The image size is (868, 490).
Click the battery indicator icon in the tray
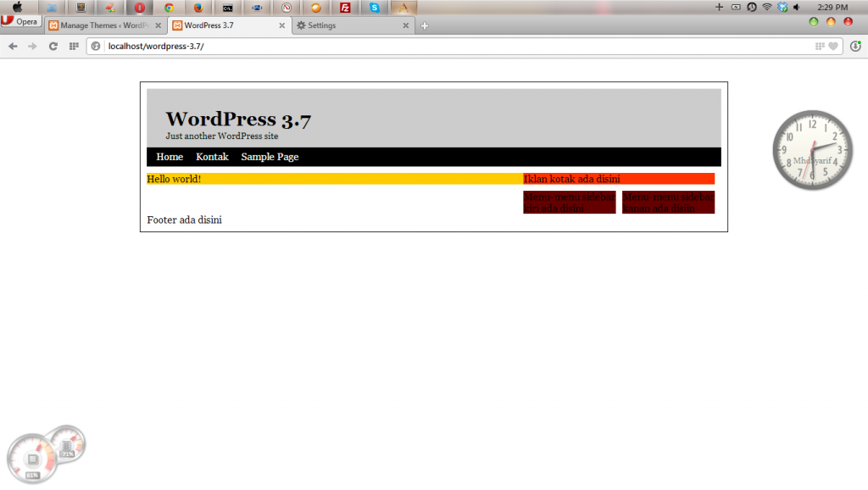pos(736,7)
